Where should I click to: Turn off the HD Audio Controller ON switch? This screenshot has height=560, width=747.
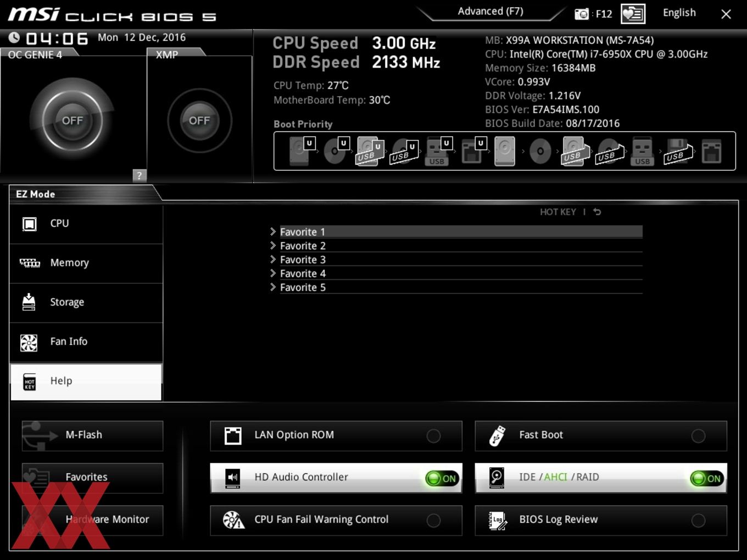(442, 478)
